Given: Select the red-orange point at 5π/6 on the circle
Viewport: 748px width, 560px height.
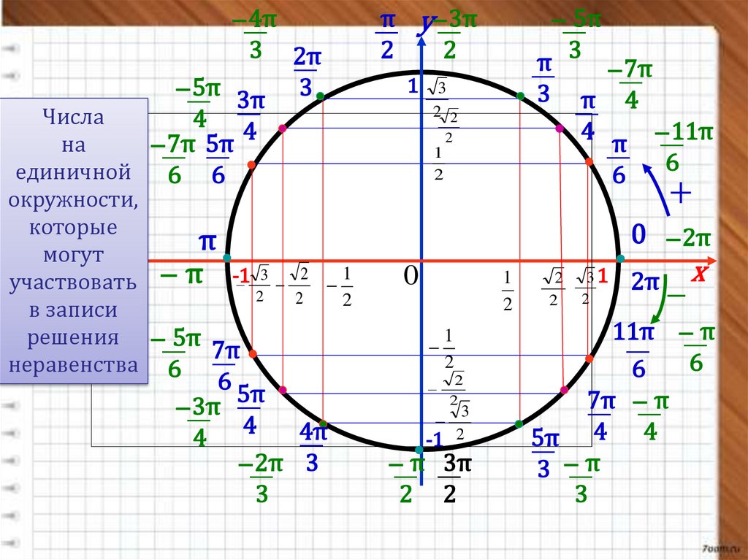Looking at the screenshot, I should [x=251, y=165].
